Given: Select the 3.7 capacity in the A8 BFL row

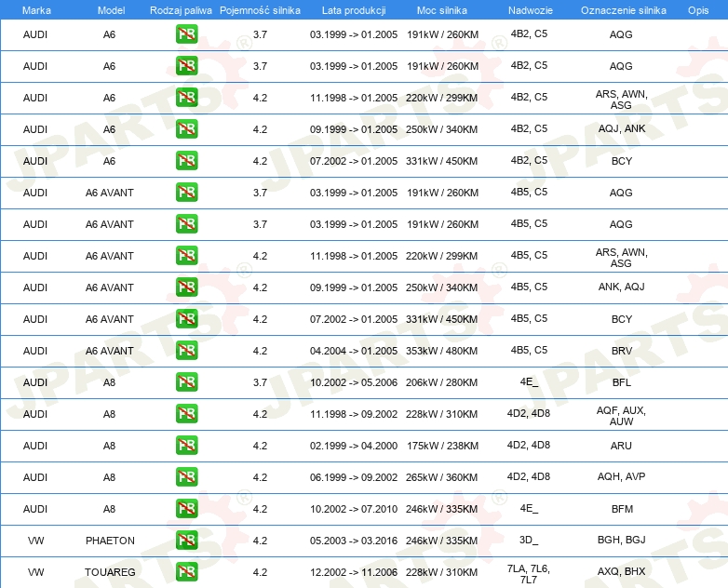Looking at the screenshot, I should pyautogui.click(x=260, y=382).
